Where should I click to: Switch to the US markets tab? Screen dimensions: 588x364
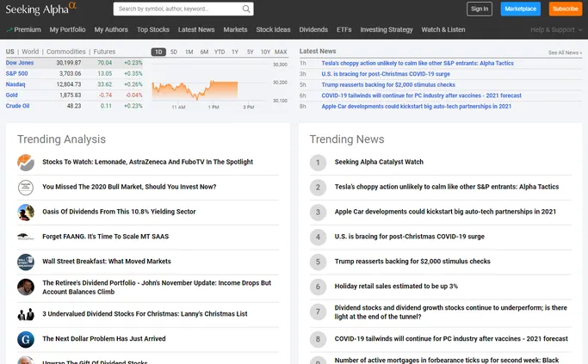click(10, 52)
